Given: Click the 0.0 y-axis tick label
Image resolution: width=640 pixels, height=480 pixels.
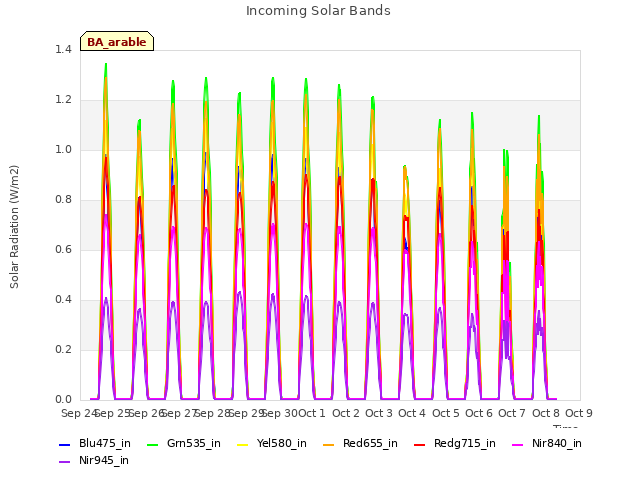Looking at the screenshot, I should click(x=63, y=400).
